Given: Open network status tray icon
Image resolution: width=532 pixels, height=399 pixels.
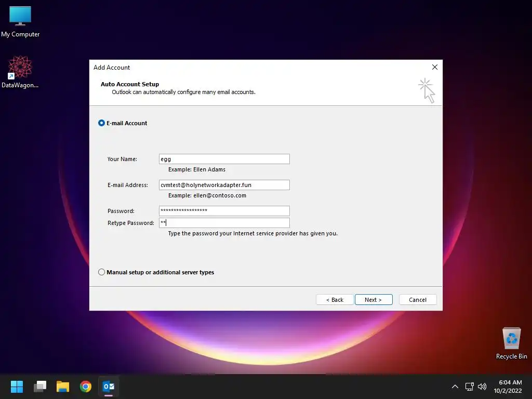Looking at the screenshot, I should point(469,387).
